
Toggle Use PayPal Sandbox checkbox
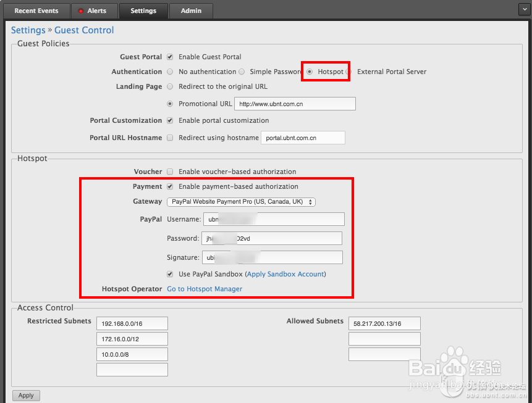(x=170, y=274)
